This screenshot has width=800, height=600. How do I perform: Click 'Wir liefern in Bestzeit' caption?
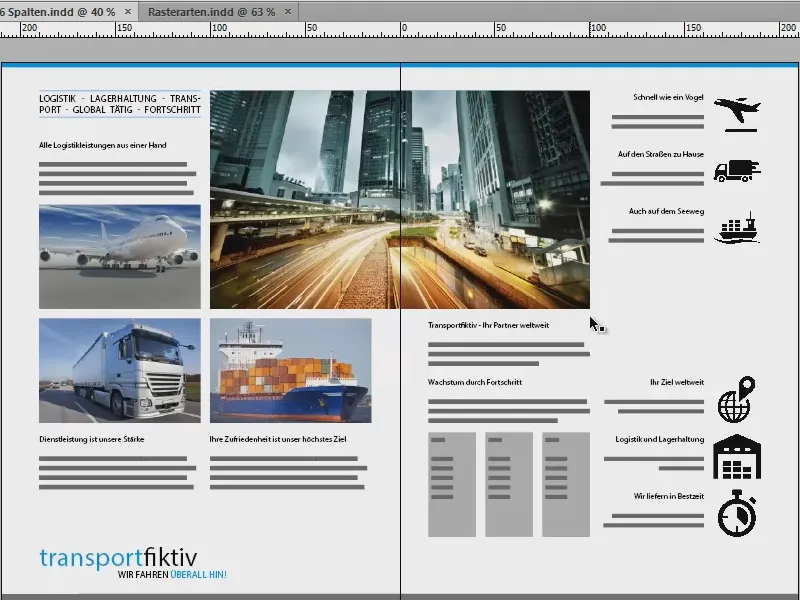669,496
